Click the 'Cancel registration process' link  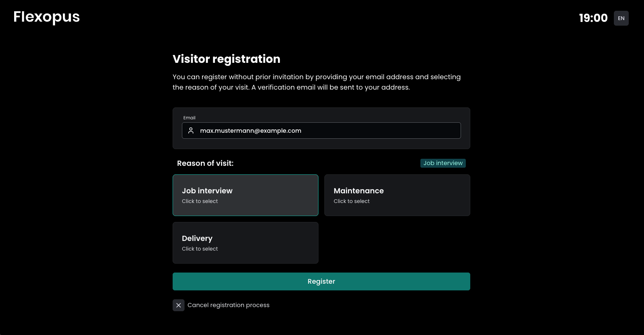click(x=228, y=305)
